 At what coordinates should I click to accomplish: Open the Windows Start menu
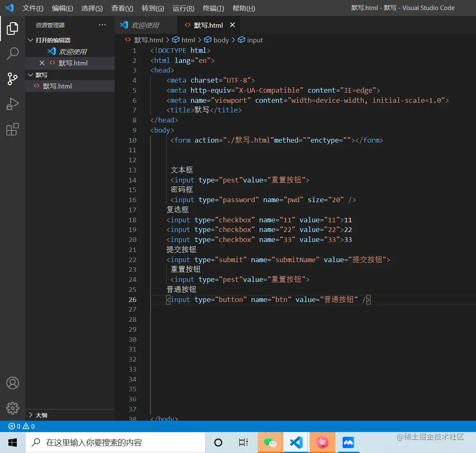tap(13, 443)
